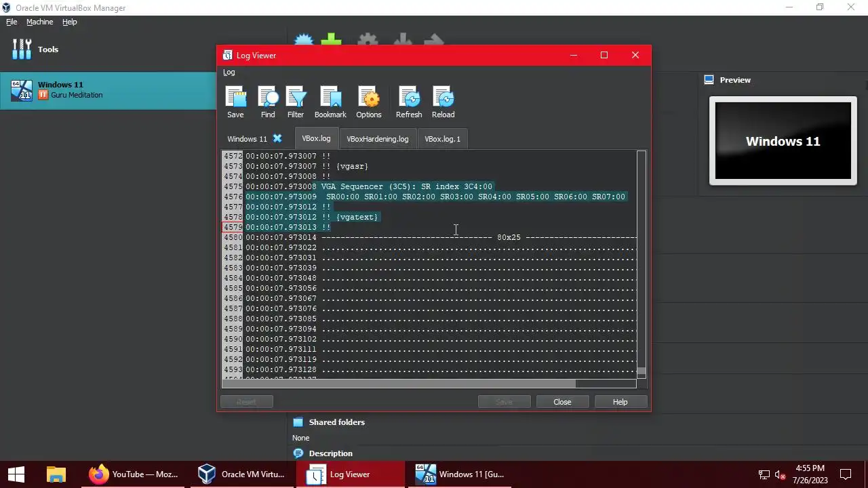
Task: Maximize the Log Viewer window
Action: [604, 55]
